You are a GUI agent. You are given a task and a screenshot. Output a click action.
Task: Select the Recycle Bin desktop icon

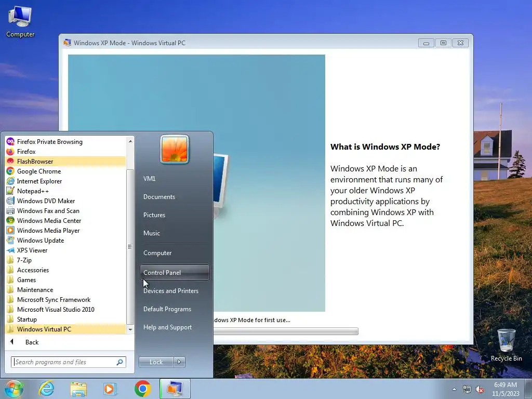(x=506, y=345)
